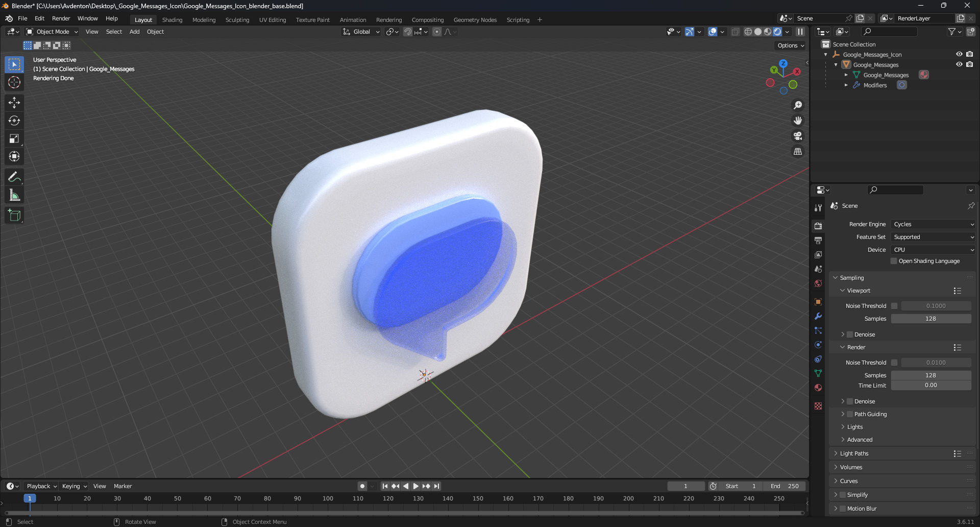Expand the Modifiers tree item
This screenshot has width=980, height=527.
[x=846, y=85]
